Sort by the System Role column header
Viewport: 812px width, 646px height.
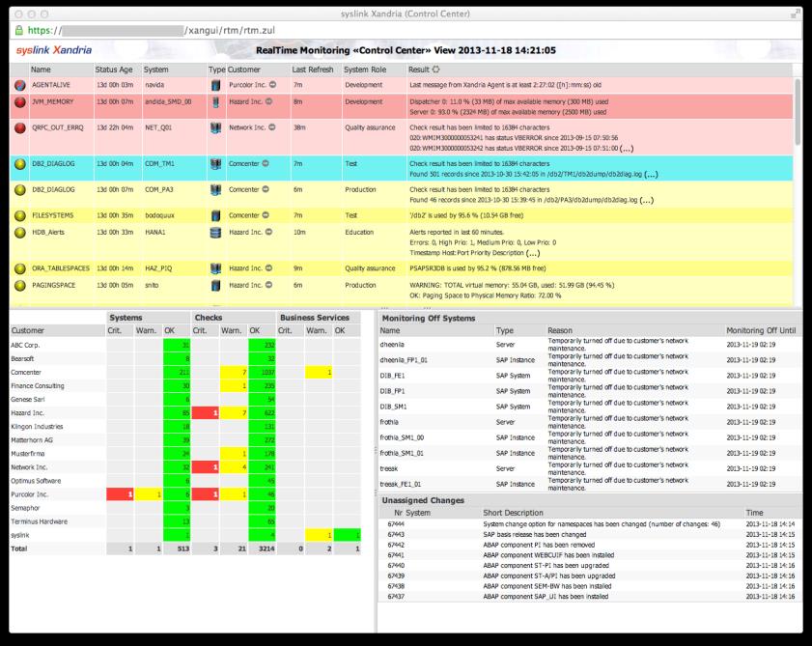click(x=365, y=70)
